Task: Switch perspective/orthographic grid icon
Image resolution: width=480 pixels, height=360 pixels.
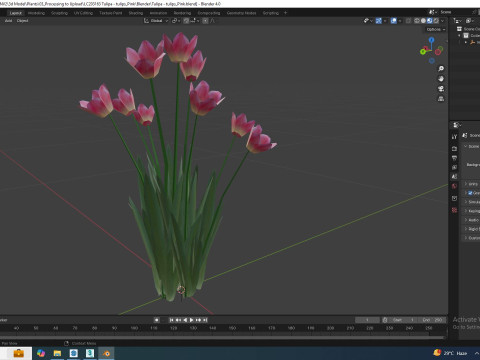Action: [x=441, y=99]
